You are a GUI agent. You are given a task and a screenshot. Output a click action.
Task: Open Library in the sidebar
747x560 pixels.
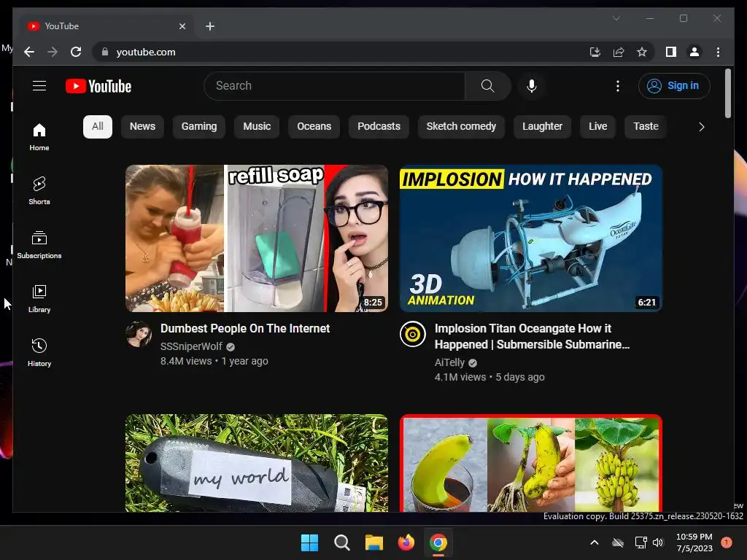(39, 298)
